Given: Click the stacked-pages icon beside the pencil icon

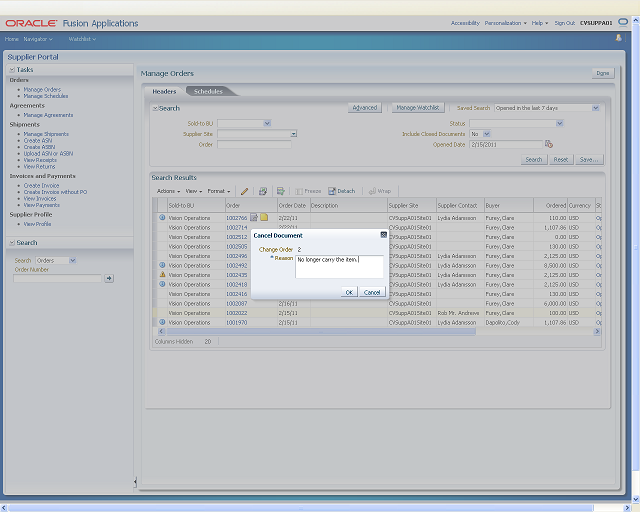Looking at the screenshot, I should [263, 191].
